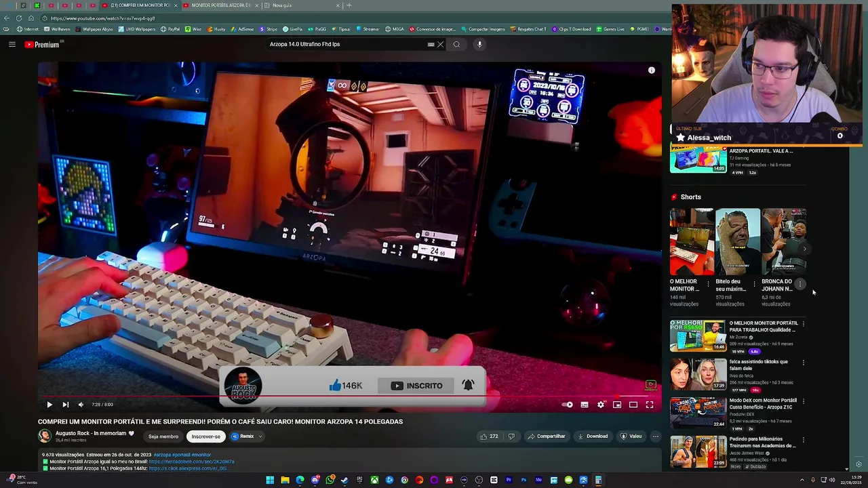Open PayPal bookmark
Image resolution: width=868 pixels, height=488 pixels.
[x=170, y=29]
